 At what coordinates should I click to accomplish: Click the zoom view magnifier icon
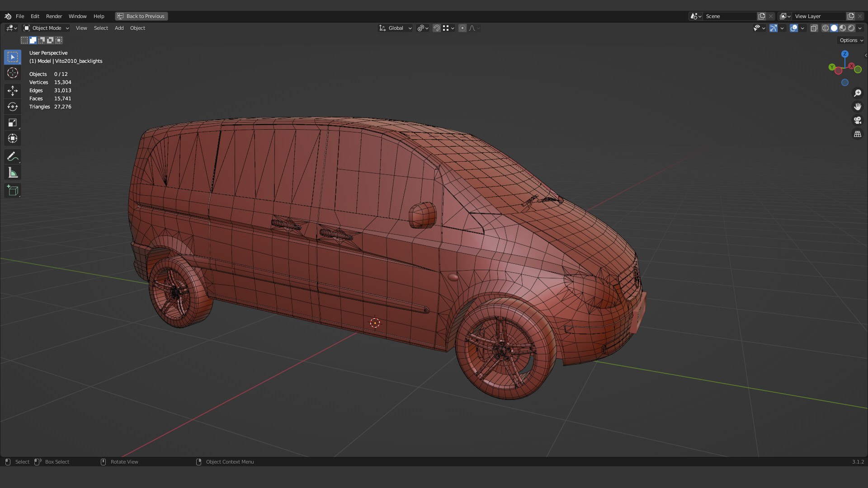point(857,93)
